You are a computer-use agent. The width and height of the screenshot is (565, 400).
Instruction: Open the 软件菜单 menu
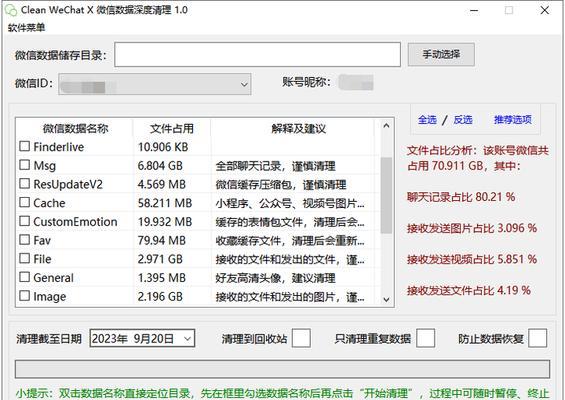coord(26,28)
